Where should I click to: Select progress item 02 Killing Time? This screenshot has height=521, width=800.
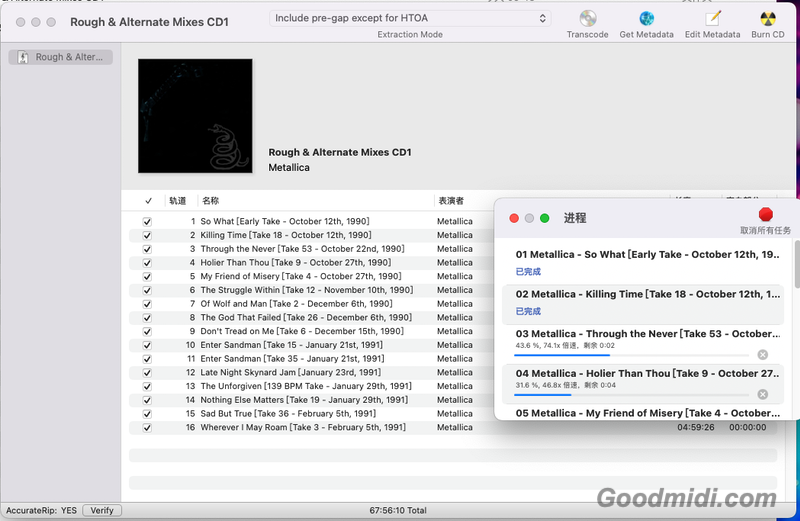click(643, 304)
